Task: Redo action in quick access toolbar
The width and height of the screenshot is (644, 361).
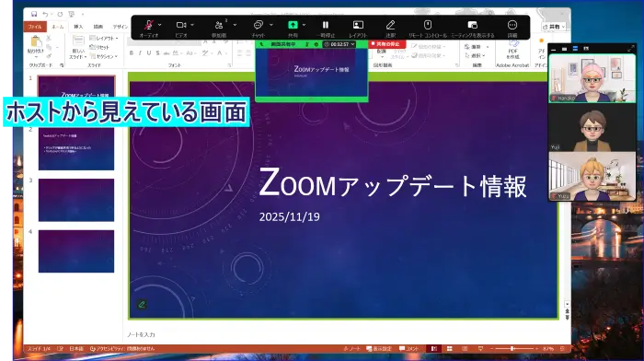Action: [60, 14]
